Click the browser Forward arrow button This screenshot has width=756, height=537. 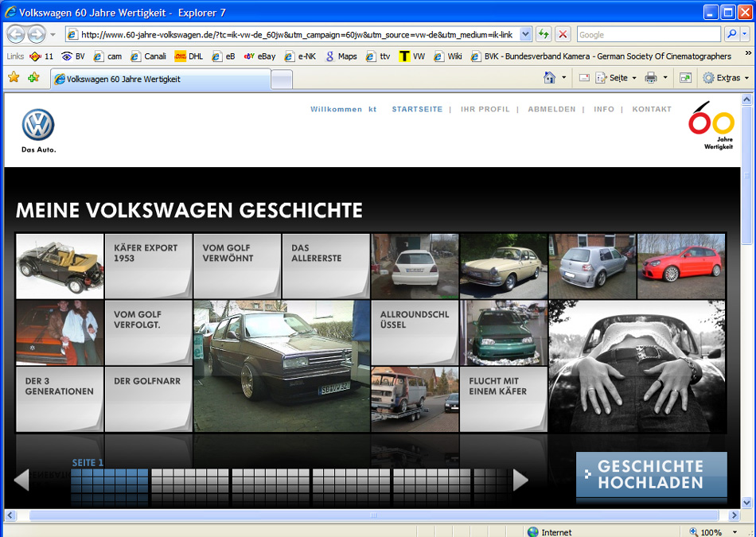tap(36, 34)
